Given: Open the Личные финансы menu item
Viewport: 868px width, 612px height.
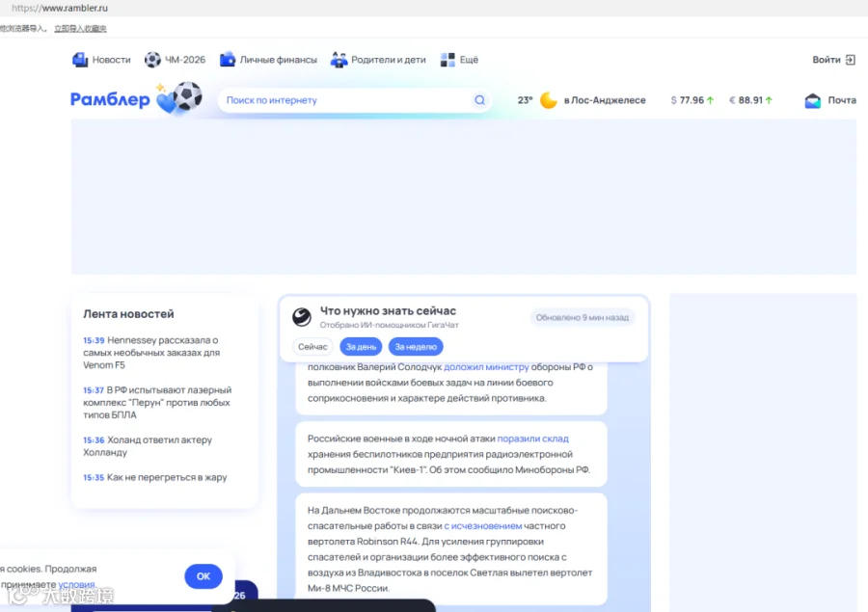Looking at the screenshot, I should 279,60.
